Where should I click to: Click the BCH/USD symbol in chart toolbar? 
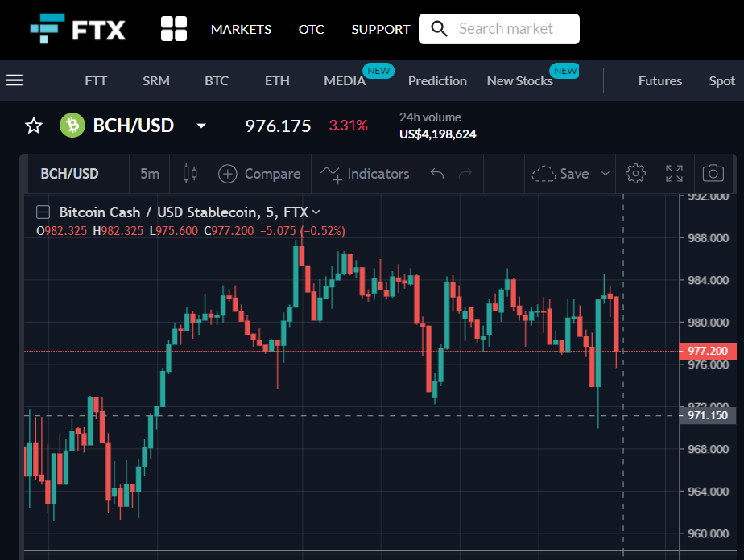click(x=70, y=174)
